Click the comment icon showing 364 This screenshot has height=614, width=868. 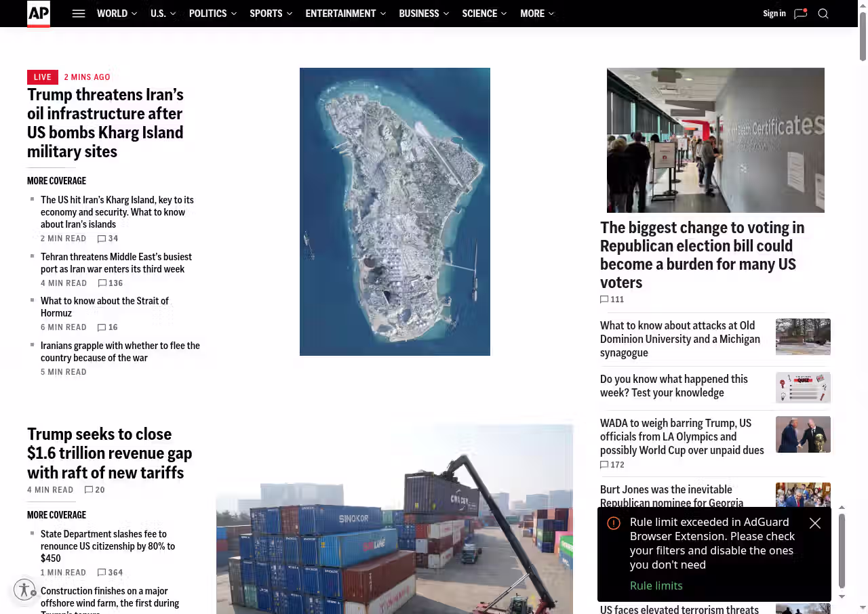(x=102, y=573)
